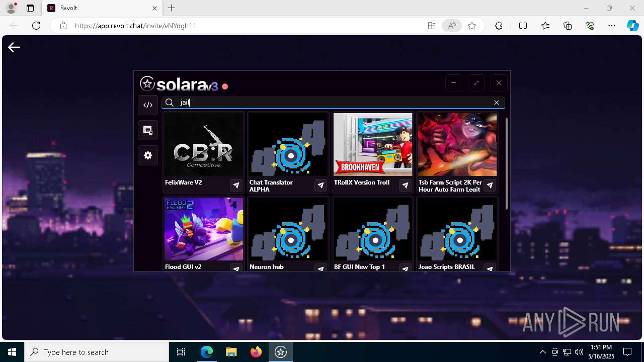Image resolution: width=644 pixels, height=362 pixels.
Task: Run the Chat Translator ALPHA script
Action: tap(320, 186)
